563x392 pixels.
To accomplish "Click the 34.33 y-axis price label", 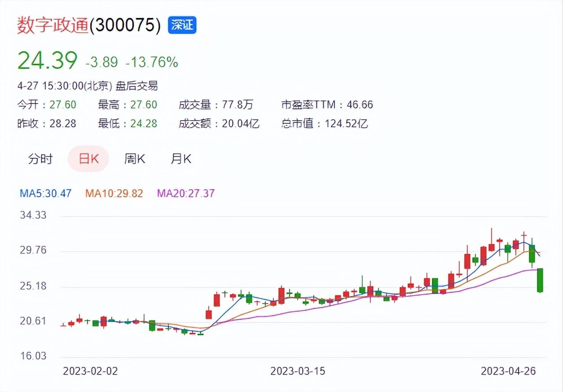I will 33,215.
